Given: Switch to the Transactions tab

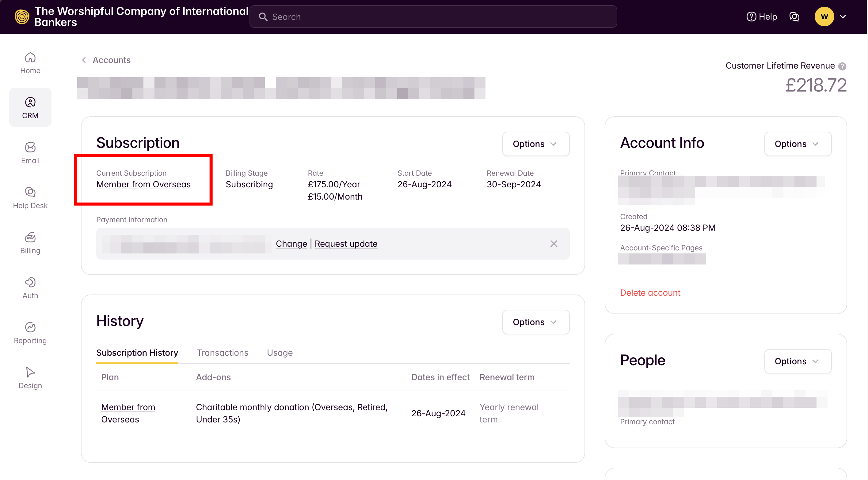Looking at the screenshot, I should (x=223, y=352).
